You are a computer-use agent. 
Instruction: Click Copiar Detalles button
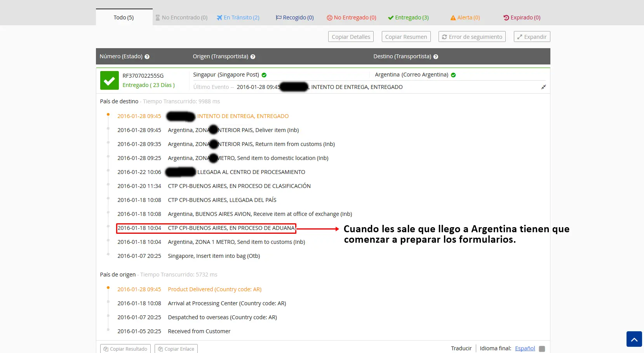351,37
